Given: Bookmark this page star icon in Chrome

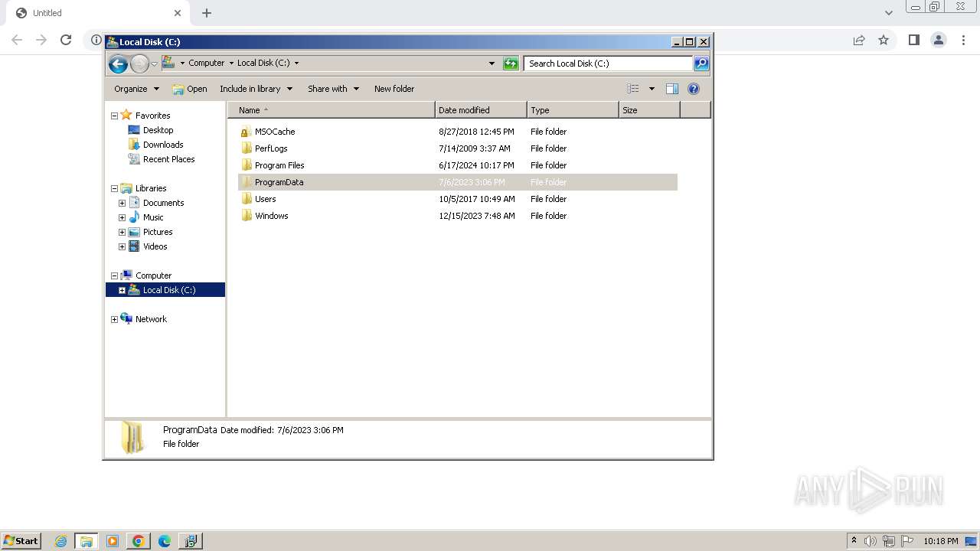Looking at the screenshot, I should [884, 40].
